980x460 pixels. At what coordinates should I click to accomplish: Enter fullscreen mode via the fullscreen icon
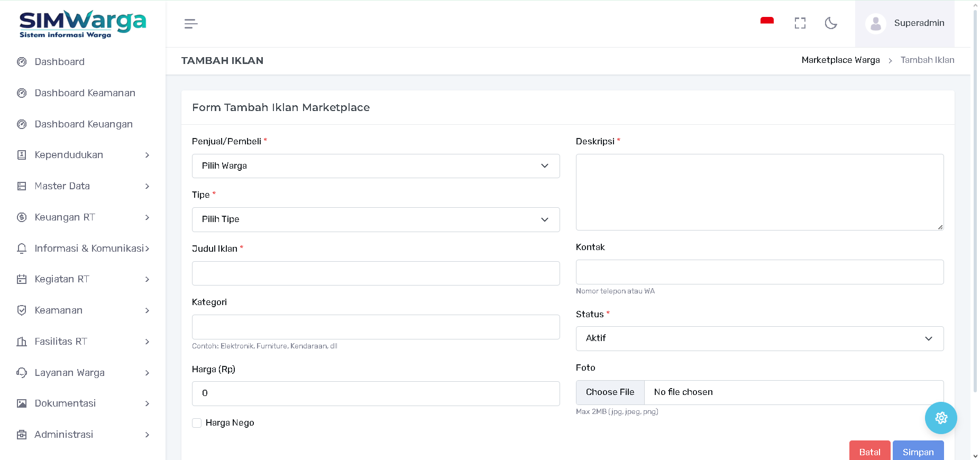tap(800, 23)
